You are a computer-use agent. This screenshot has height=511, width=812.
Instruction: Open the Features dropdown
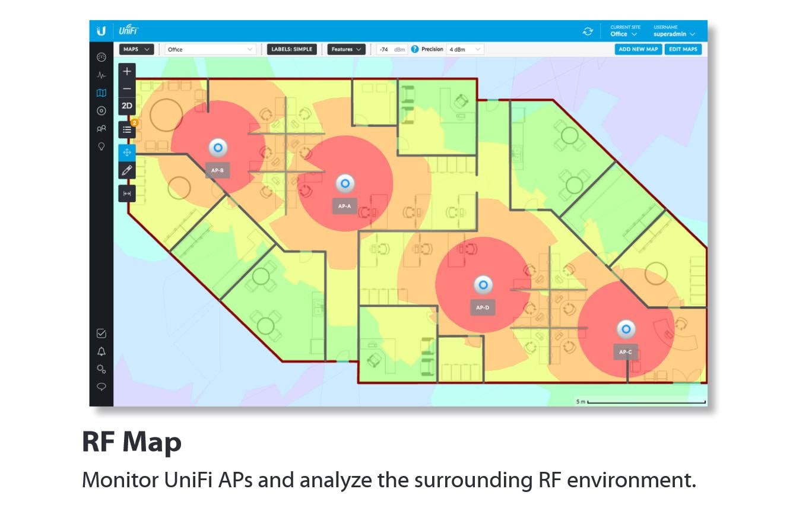(346, 49)
